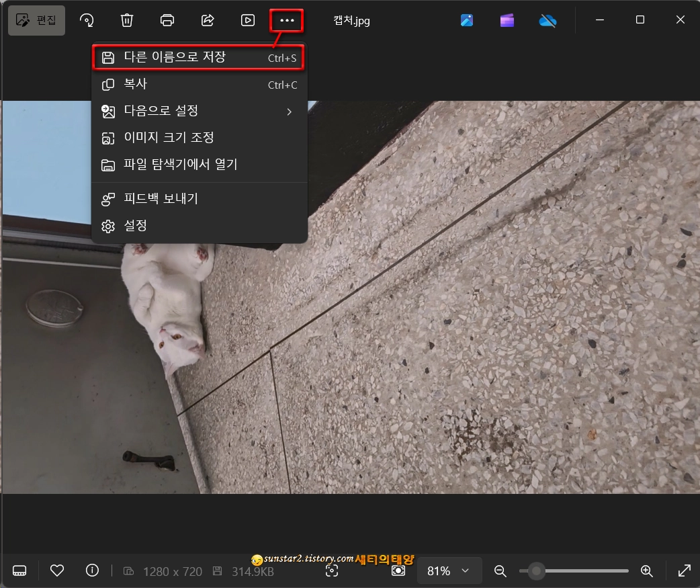Image resolution: width=700 pixels, height=588 pixels.
Task: Open visual search with the lens icon
Action: pos(332,571)
